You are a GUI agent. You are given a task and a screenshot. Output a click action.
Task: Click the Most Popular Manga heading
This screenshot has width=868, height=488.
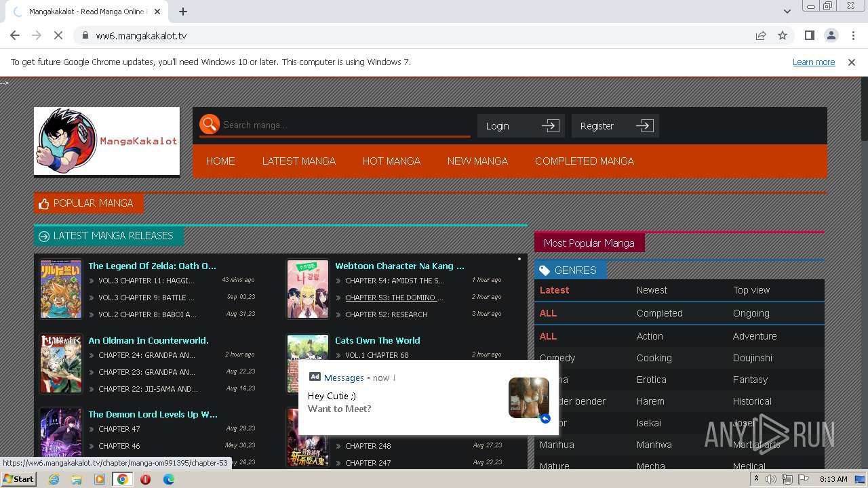[x=589, y=243]
